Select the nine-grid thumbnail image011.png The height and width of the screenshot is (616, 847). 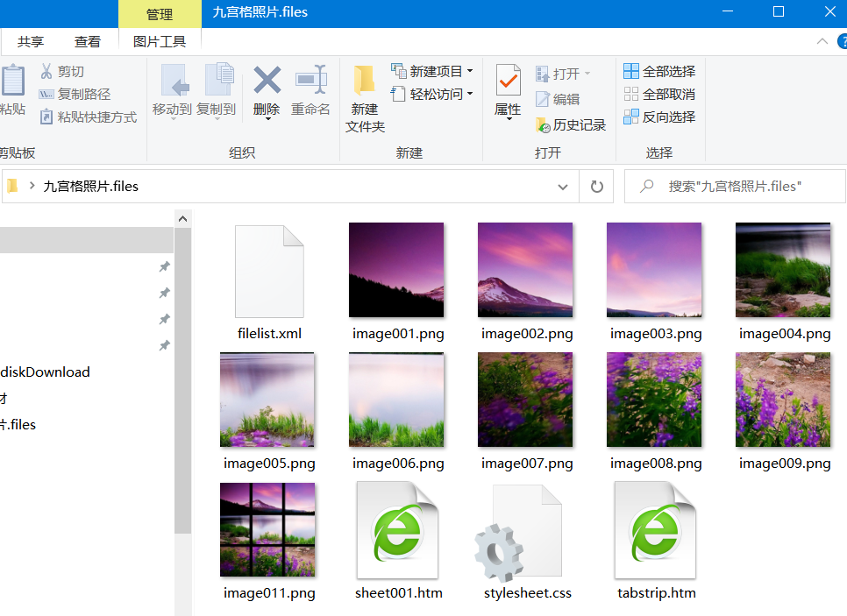coord(267,529)
